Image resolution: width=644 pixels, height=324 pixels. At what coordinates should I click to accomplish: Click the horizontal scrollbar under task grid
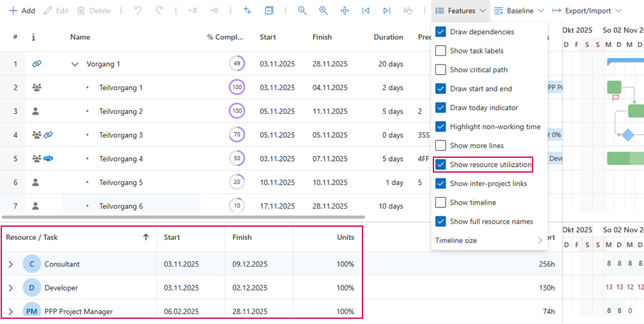(x=184, y=218)
